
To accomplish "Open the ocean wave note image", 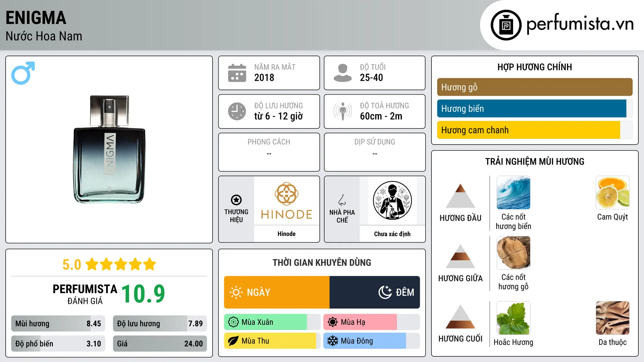I will pyautogui.click(x=514, y=193).
